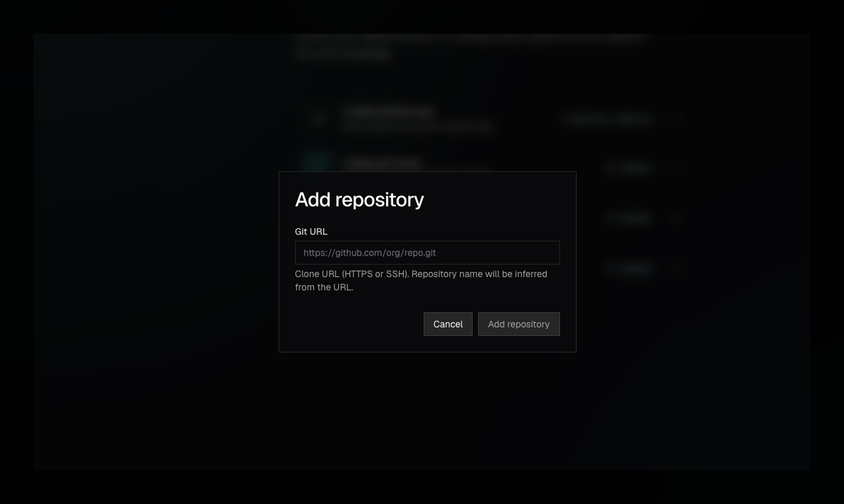
Task: Place cursor at start of Git URL box
Action: coord(305,253)
